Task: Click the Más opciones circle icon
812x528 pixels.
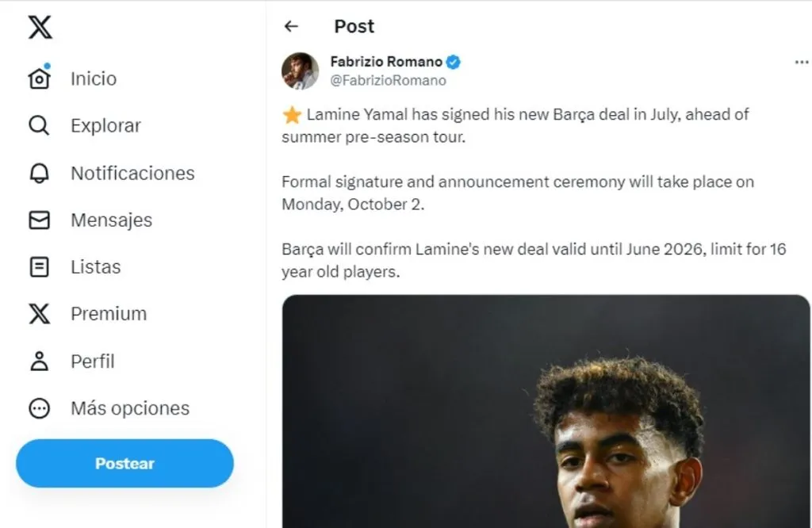Action: point(39,408)
